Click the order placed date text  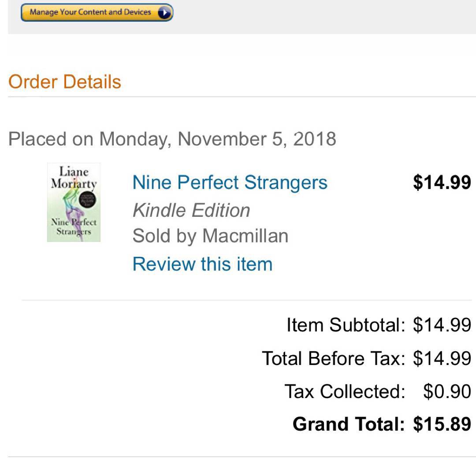click(x=172, y=139)
